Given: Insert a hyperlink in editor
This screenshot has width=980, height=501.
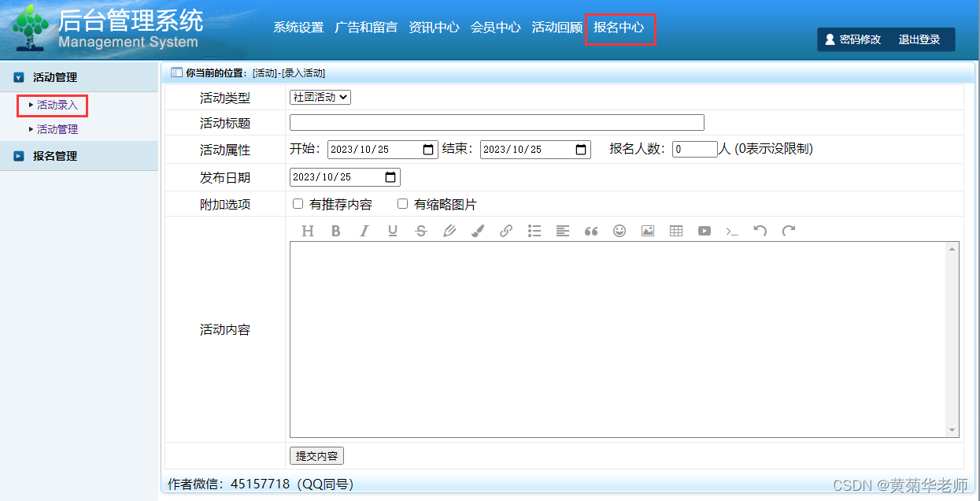Looking at the screenshot, I should 506,231.
